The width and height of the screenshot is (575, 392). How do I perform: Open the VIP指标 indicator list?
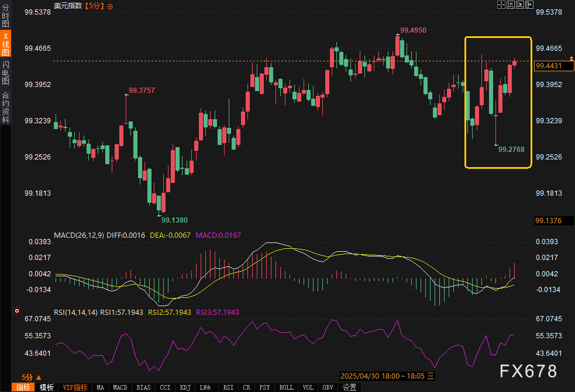pos(75,387)
